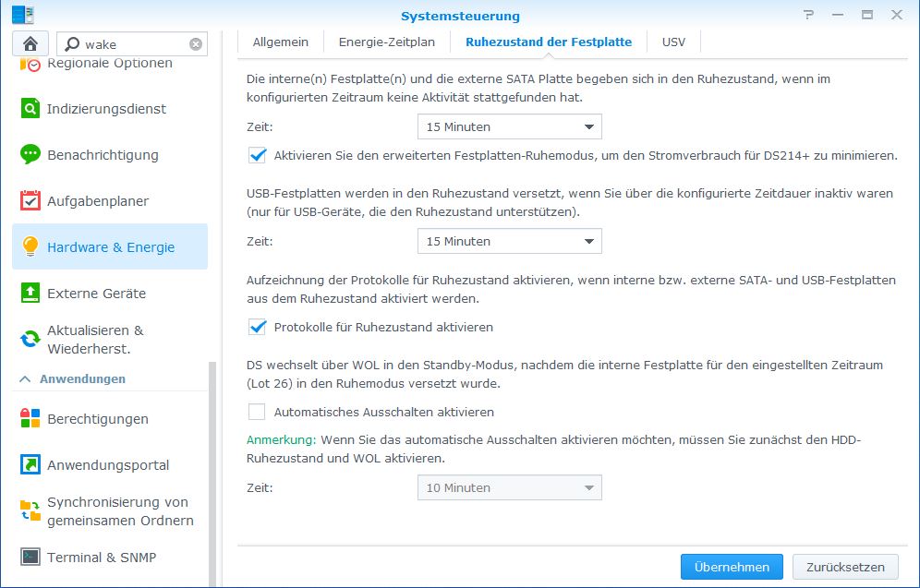Click the home icon button

(30, 44)
